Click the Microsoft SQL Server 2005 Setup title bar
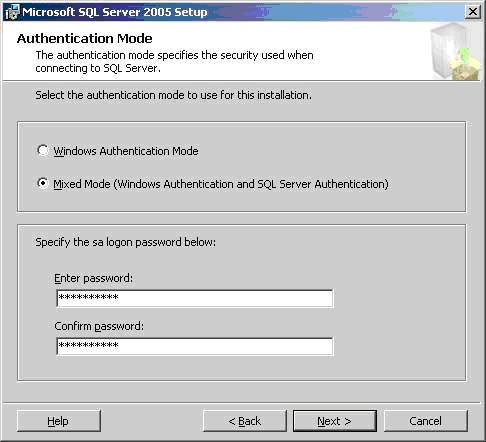Viewport: 486px width, 442px height. [x=233, y=12]
